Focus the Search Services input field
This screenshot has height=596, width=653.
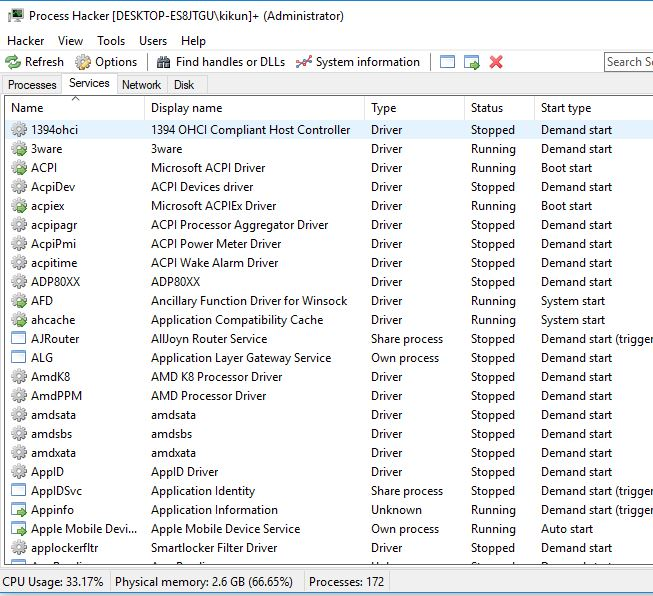coord(628,62)
